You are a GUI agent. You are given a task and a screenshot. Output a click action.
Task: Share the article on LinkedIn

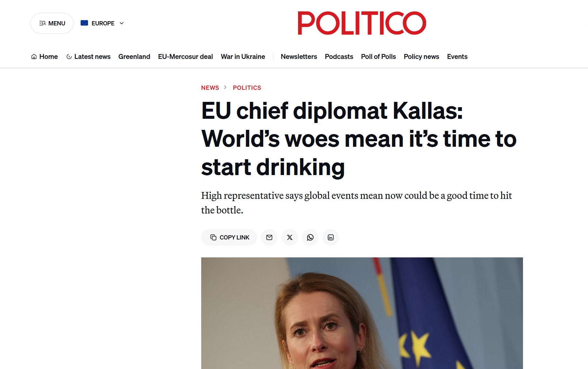point(331,238)
